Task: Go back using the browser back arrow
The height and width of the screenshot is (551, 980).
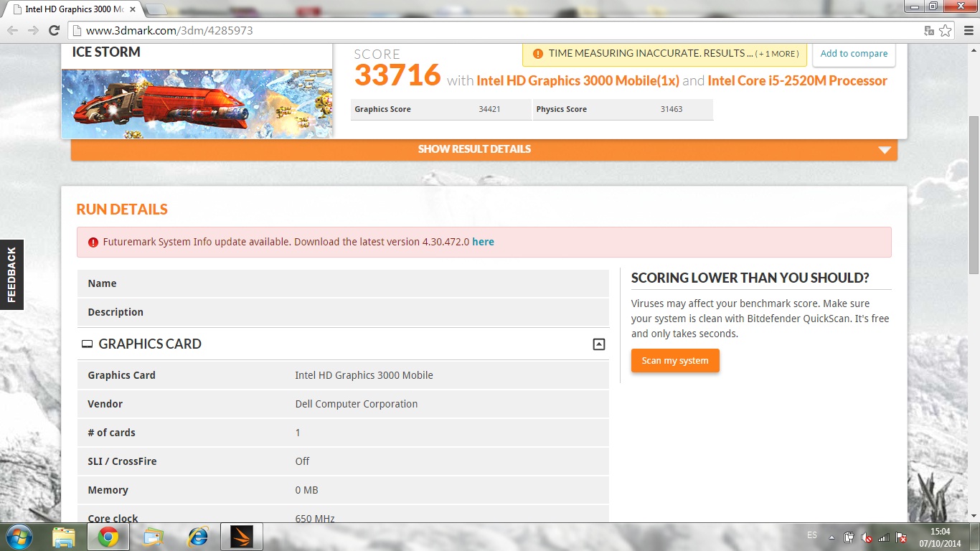Action: coord(13,31)
